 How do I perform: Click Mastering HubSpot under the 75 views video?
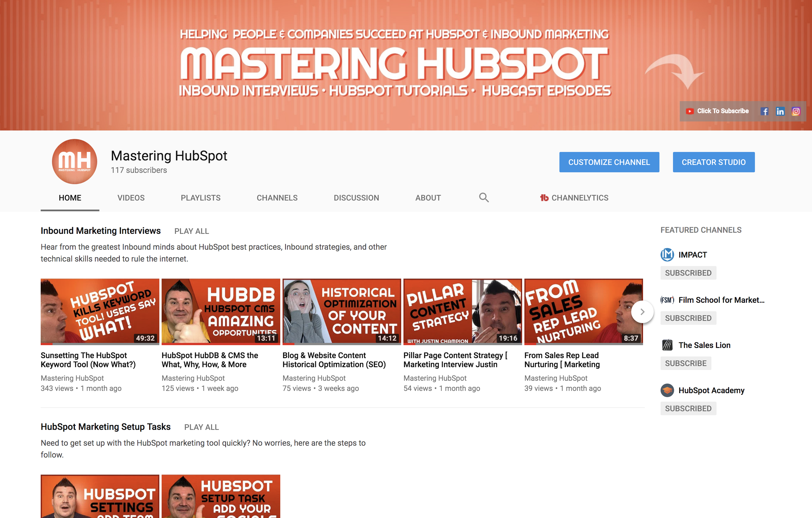coord(314,378)
